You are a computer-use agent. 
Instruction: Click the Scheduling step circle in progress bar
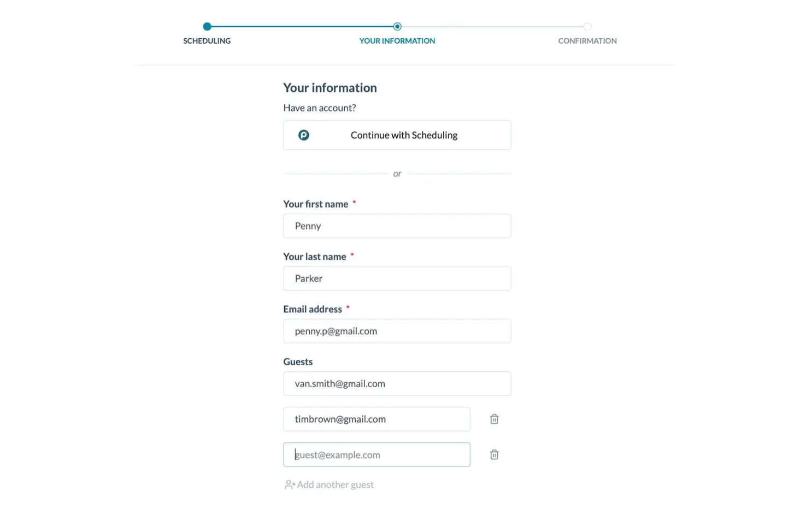click(x=207, y=26)
